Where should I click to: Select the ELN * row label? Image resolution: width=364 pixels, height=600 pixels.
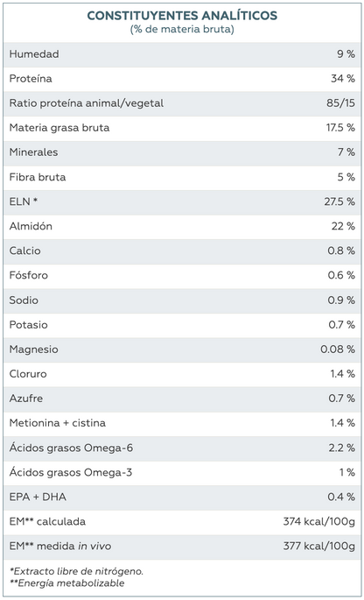[x=24, y=201]
